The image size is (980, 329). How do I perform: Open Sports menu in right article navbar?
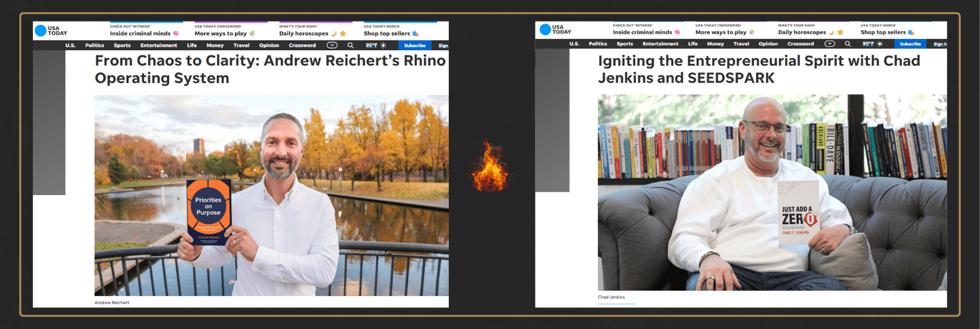pos(624,44)
